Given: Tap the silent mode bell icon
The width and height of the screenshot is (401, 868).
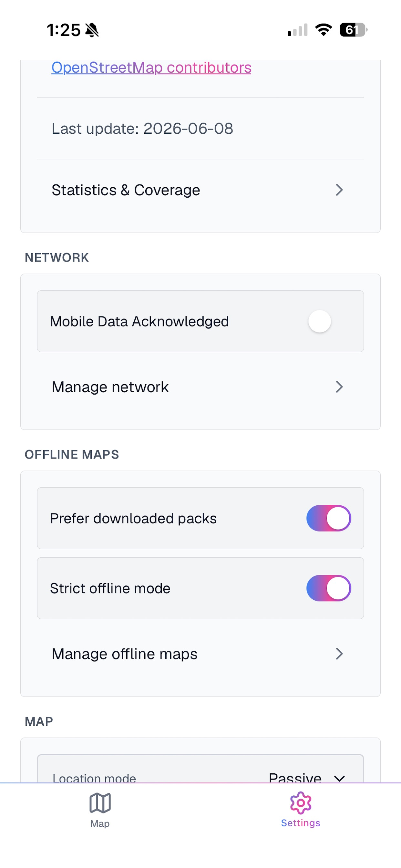Looking at the screenshot, I should [x=92, y=30].
